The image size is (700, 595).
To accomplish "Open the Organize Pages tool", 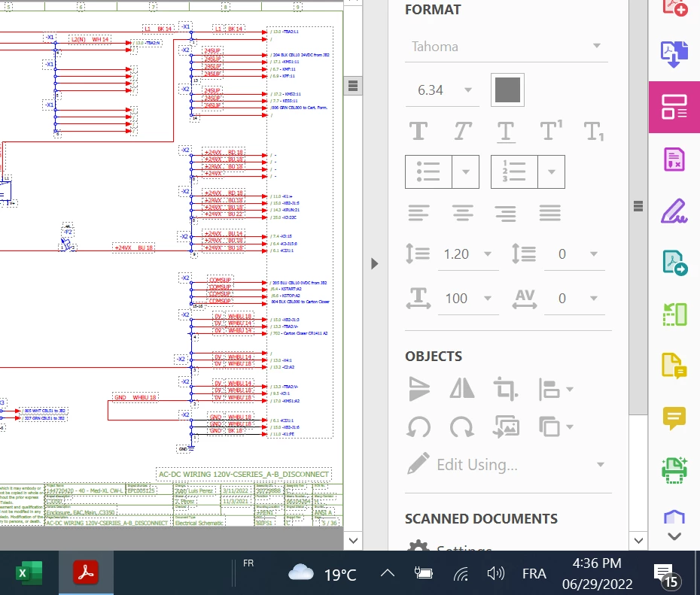I will (674, 314).
